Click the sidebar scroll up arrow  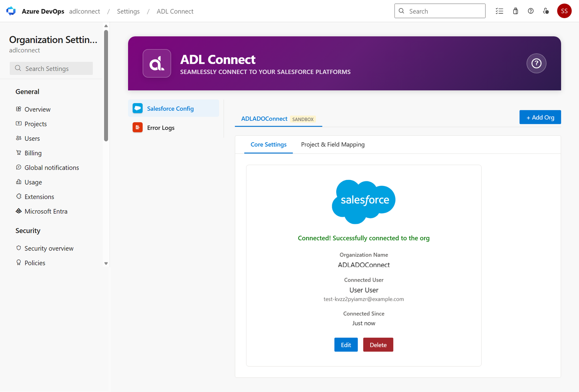point(106,26)
